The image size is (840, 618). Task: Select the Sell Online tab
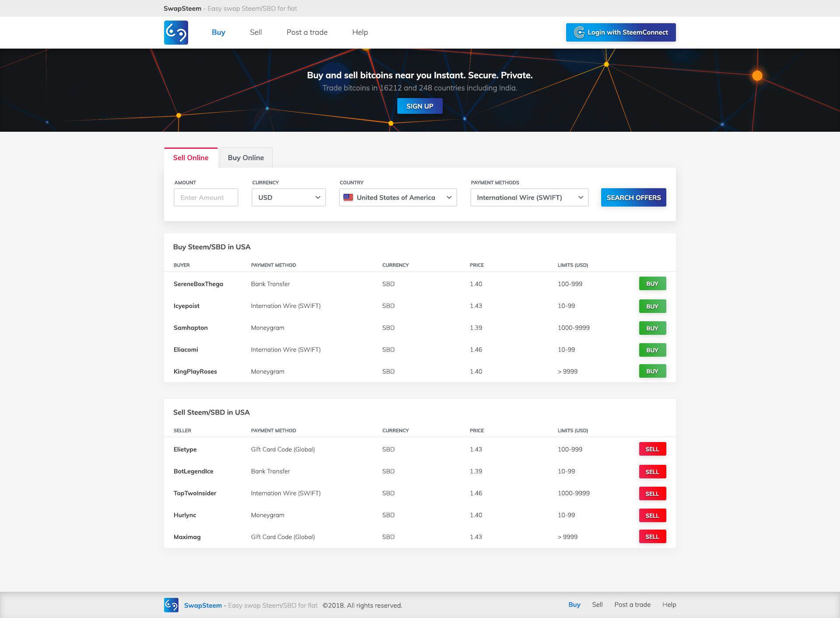(x=191, y=158)
